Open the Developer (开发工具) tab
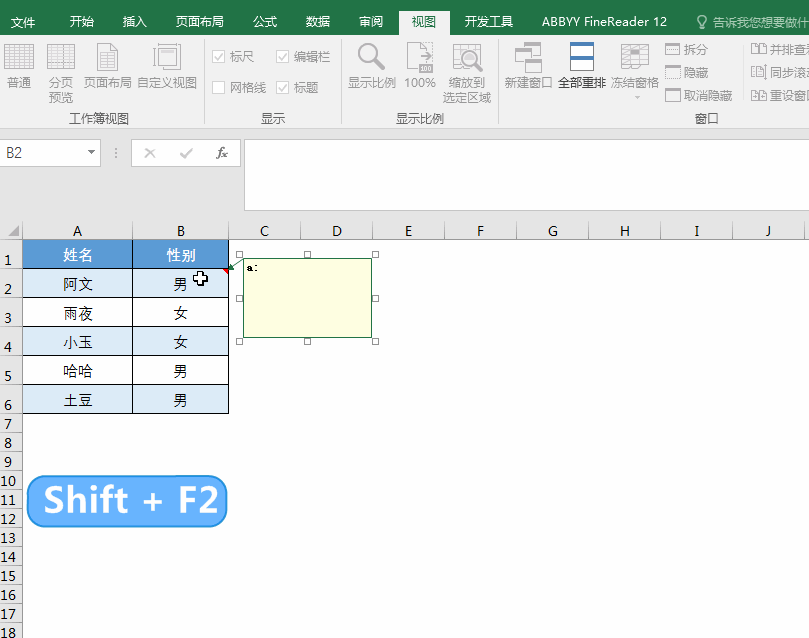809x638 pixels. click(489, 22)
